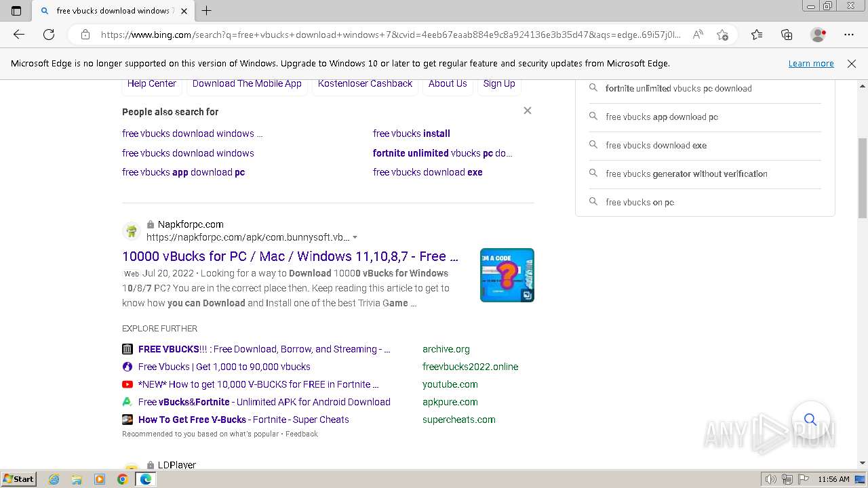This screenshot has height=488, width=868.
Task: Open Download The Mobile App link
Action: click(247, 83)
